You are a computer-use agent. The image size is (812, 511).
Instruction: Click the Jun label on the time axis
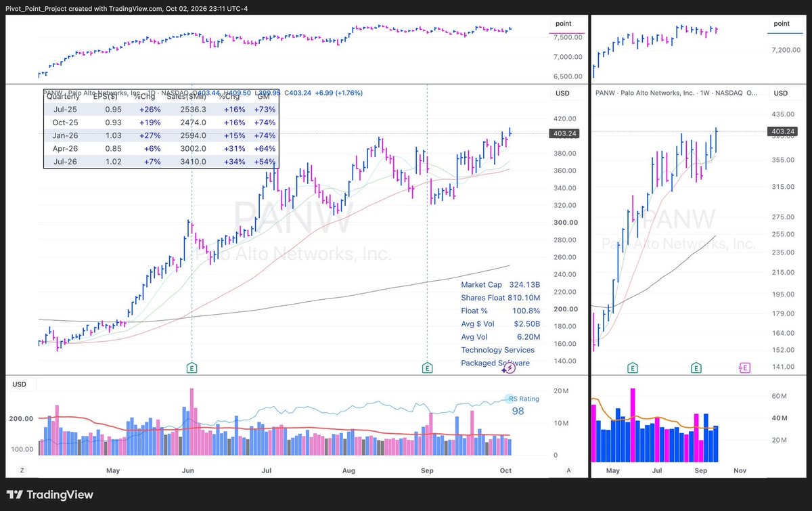click(x=189, y=470)
